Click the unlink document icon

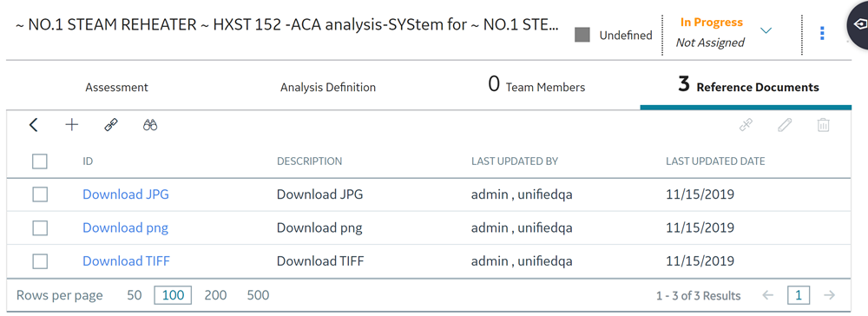[746, 125]
